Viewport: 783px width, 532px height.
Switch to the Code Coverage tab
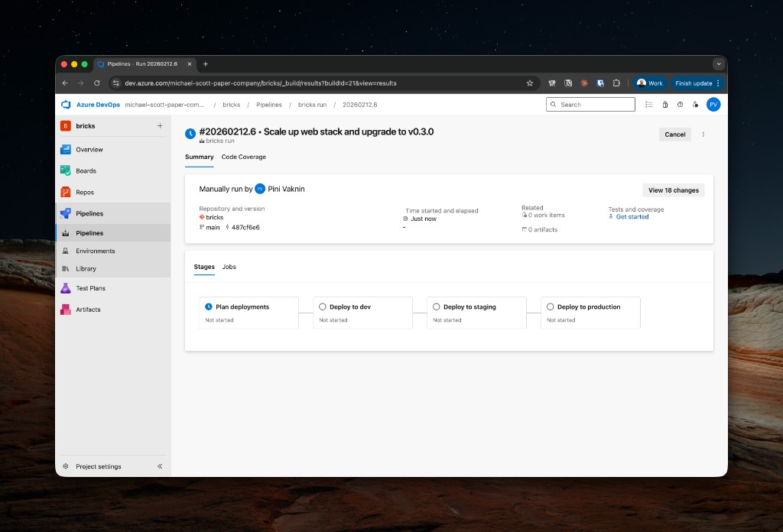click(243, 157)
